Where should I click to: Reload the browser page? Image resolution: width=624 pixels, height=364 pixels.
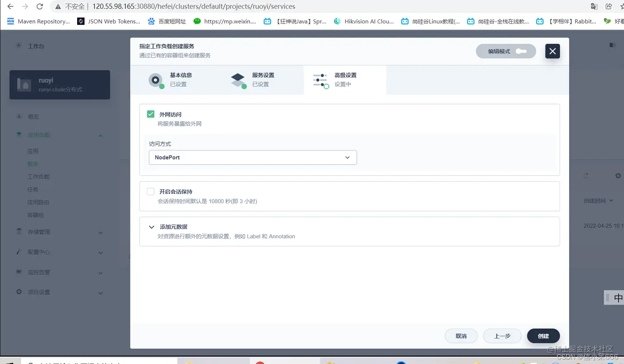pyautogui.click(x=40, y=7)
